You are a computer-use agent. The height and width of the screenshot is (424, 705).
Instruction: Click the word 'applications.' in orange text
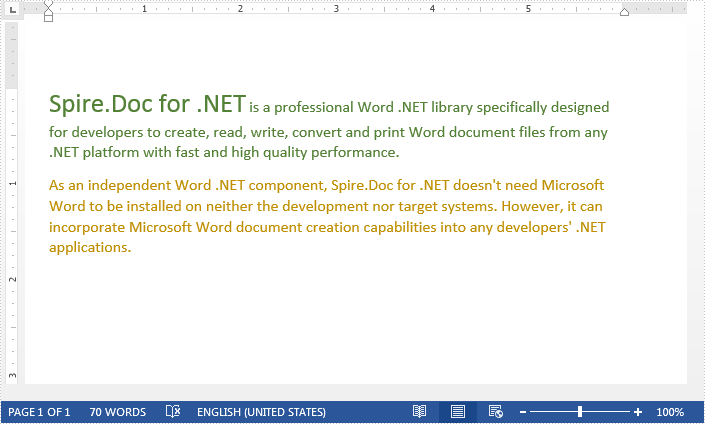coord(90,247)
